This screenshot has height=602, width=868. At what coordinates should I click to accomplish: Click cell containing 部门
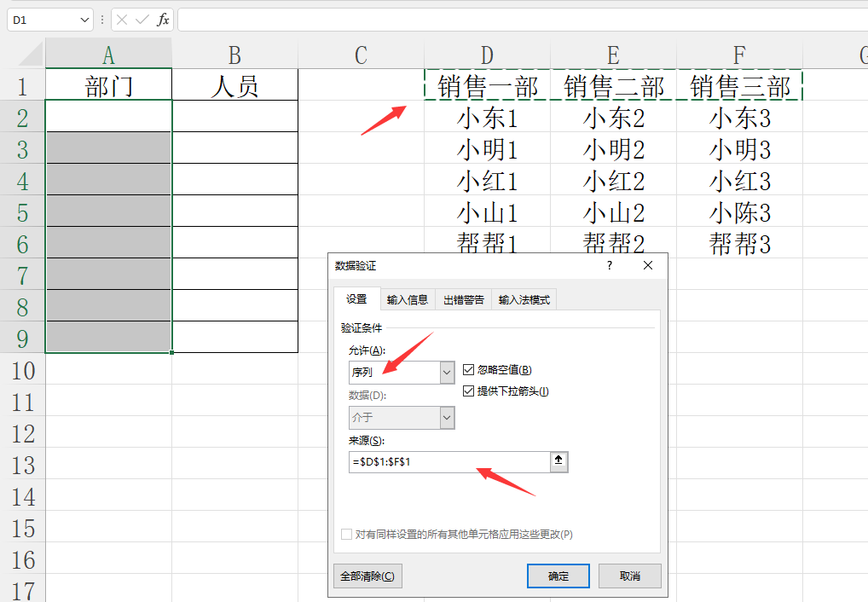click(108, 86)
